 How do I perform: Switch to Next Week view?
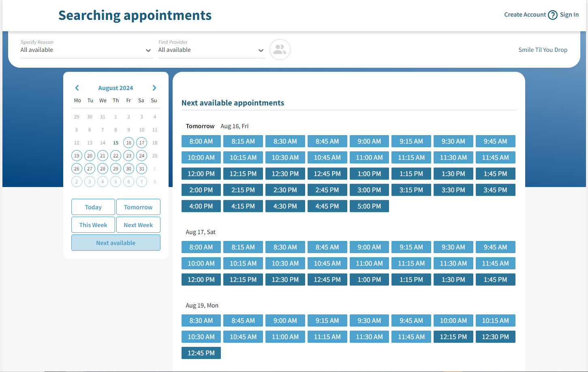pyautogui.click(x=138, y=225)
